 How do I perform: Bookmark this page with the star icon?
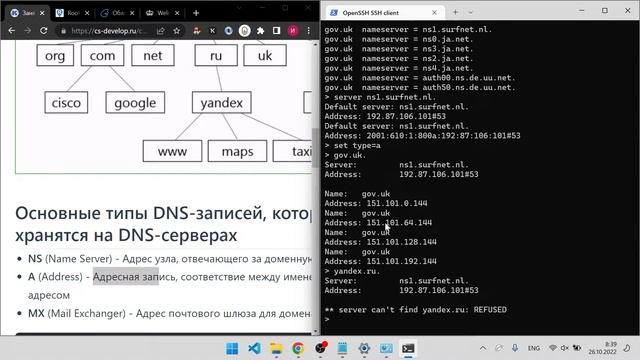coord(176,31)
